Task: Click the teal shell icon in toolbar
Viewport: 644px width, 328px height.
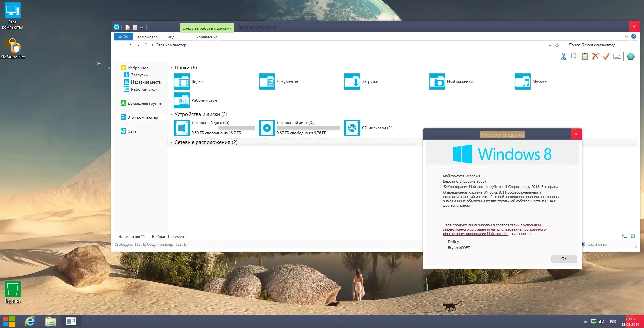Action: (631, 56)
